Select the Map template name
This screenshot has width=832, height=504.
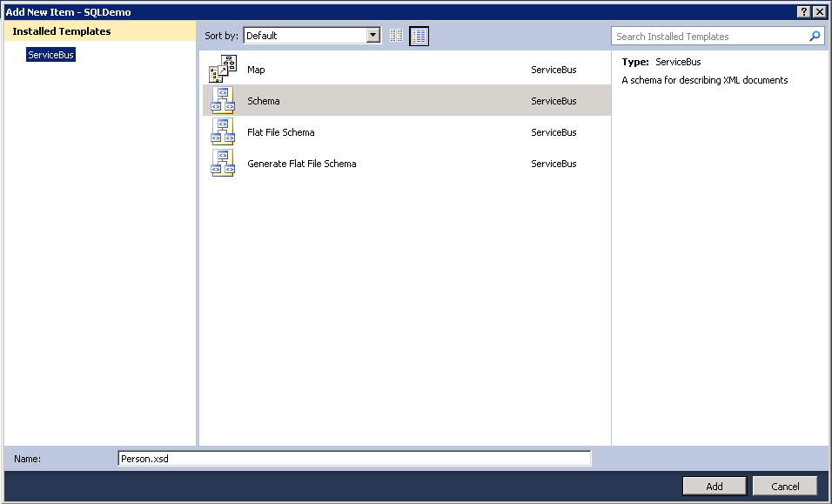click(256, 70)
